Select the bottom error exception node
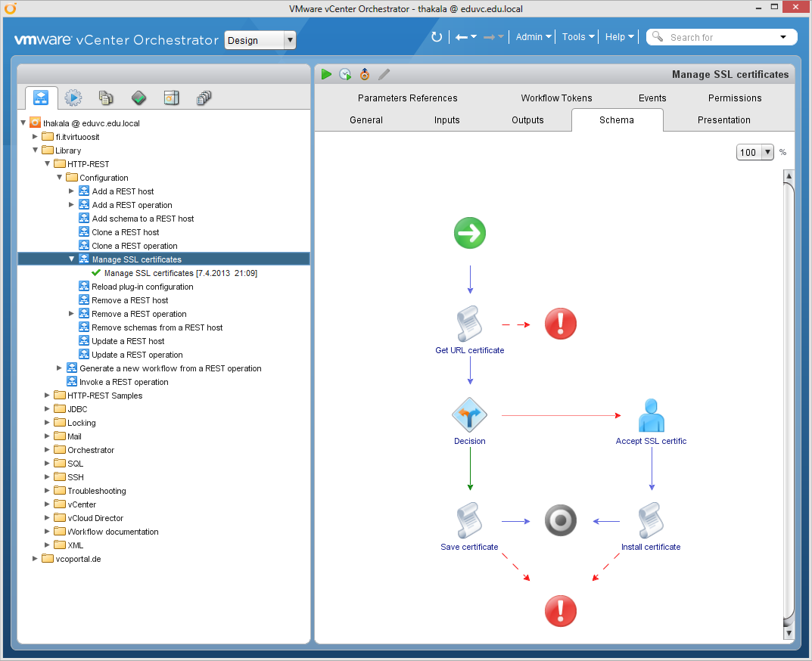 [560, 611]
